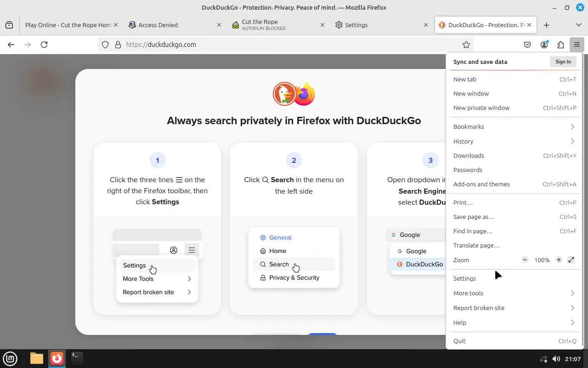Launch the file manager from the taskbar
The height and width of the screenshot is (368, 588).
pos(37,358)
